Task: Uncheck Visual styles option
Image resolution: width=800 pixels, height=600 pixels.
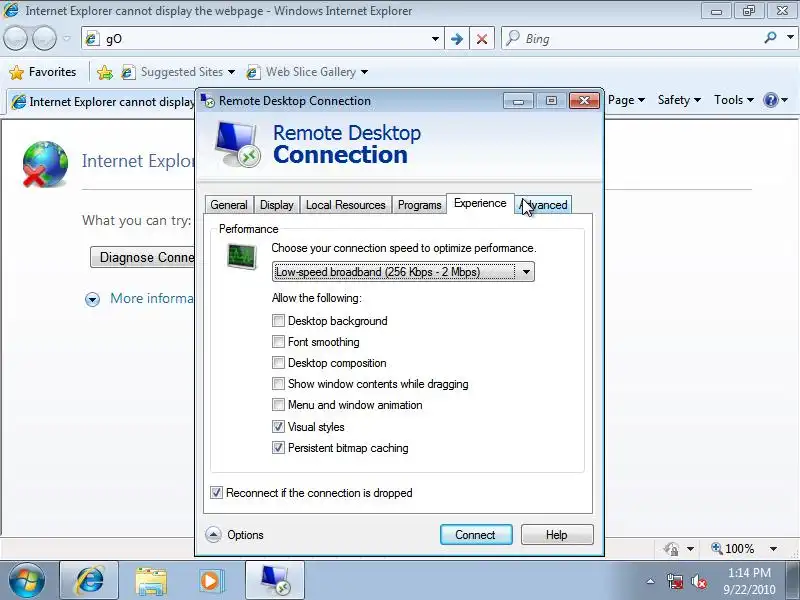Action: 278,427
